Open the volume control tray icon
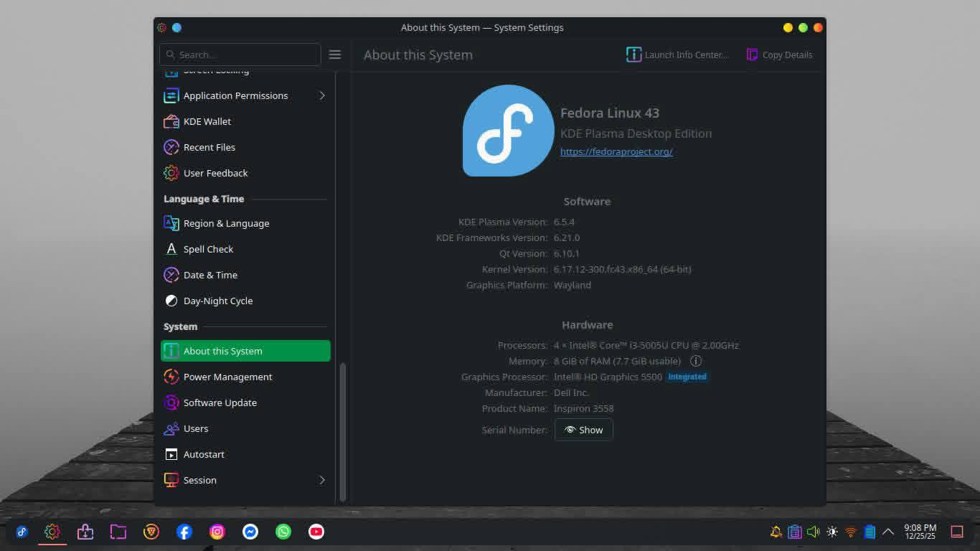Screen dimensions: 980x551 814,532
